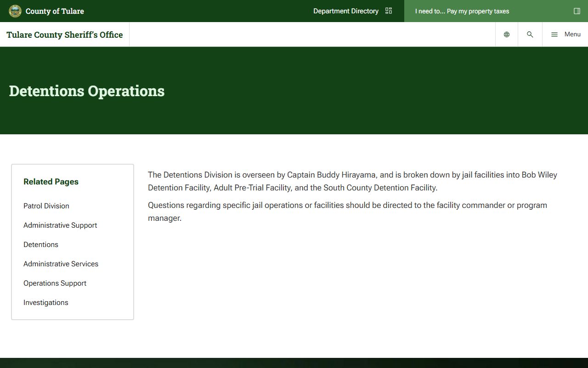
Task: Open Administrative Services related page
Action: coord(61,264)
